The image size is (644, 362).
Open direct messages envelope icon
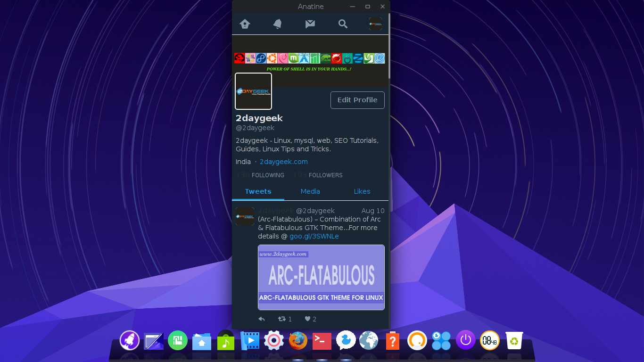310,24
